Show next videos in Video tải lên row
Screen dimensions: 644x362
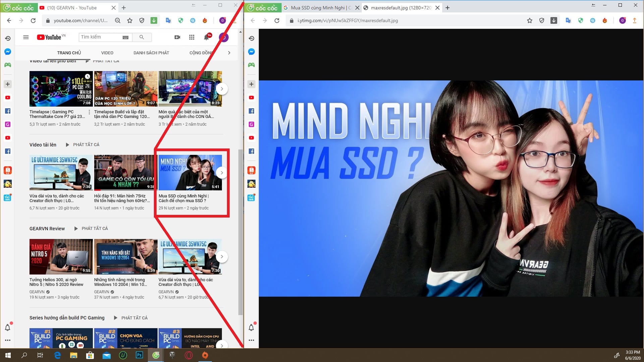[x=222, y=173]
